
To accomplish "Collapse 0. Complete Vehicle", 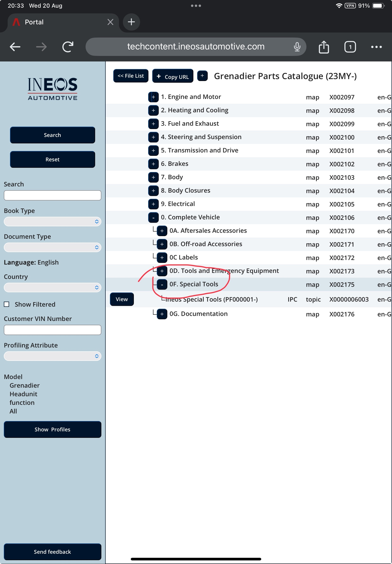I will click(x=153, y=217).
